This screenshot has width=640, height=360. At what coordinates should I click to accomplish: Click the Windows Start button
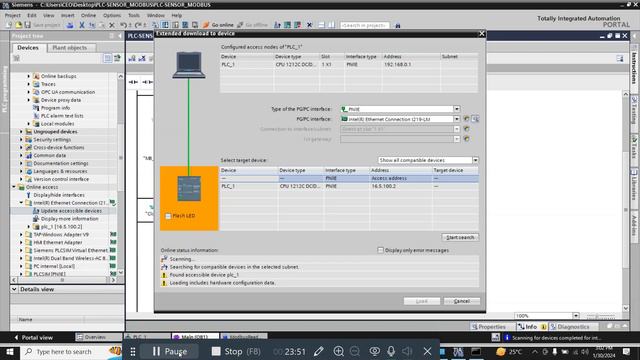(x=9, y=351)
